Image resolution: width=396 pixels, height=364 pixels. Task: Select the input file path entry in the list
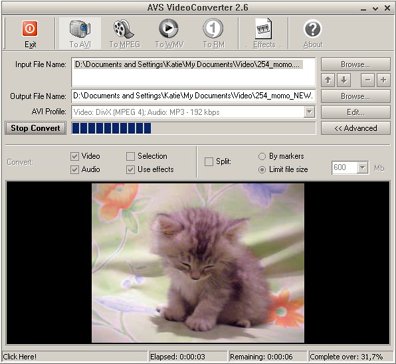[188, 64]
